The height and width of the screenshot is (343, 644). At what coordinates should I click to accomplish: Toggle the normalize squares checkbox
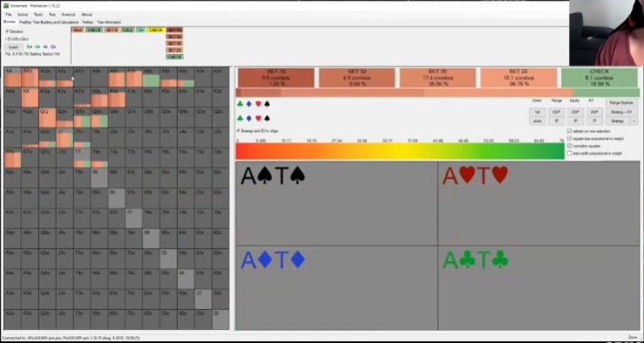click(569, 146)
